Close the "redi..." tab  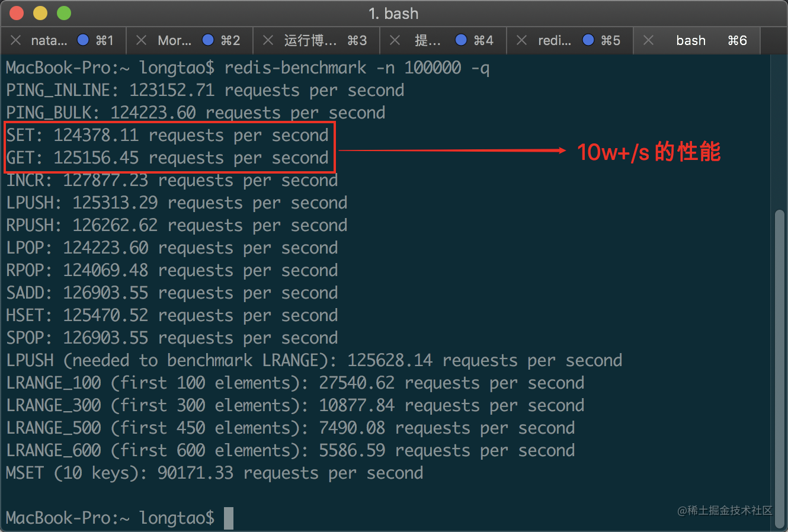pos(523,40)
